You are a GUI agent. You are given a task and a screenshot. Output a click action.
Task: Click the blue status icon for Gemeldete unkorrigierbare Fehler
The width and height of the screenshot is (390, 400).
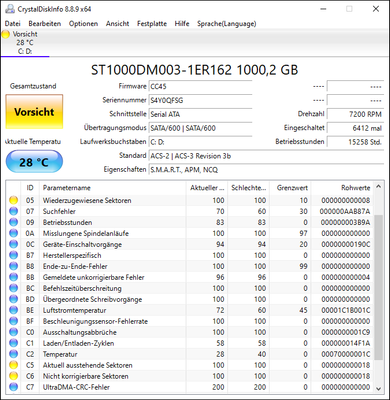point(13,277)
